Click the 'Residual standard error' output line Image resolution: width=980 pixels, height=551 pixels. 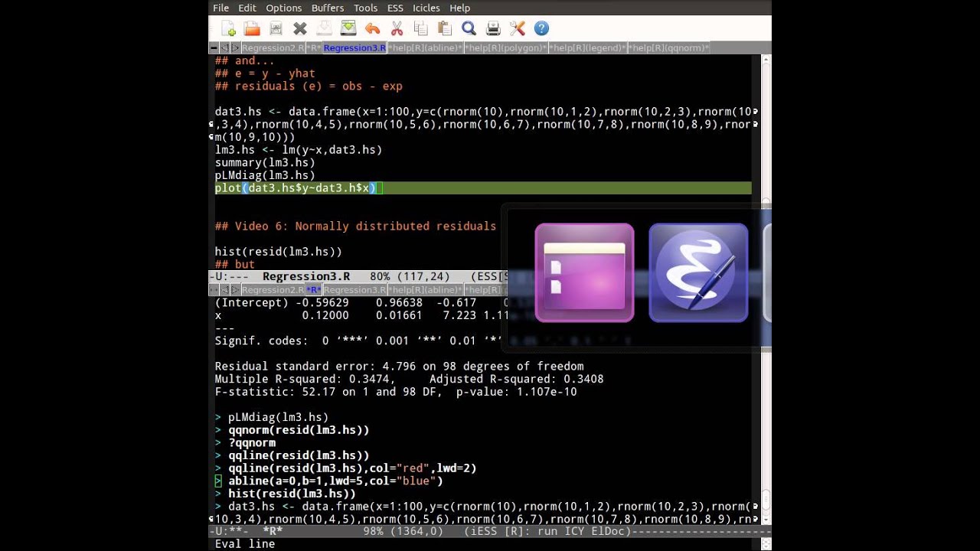pos(399,367)
